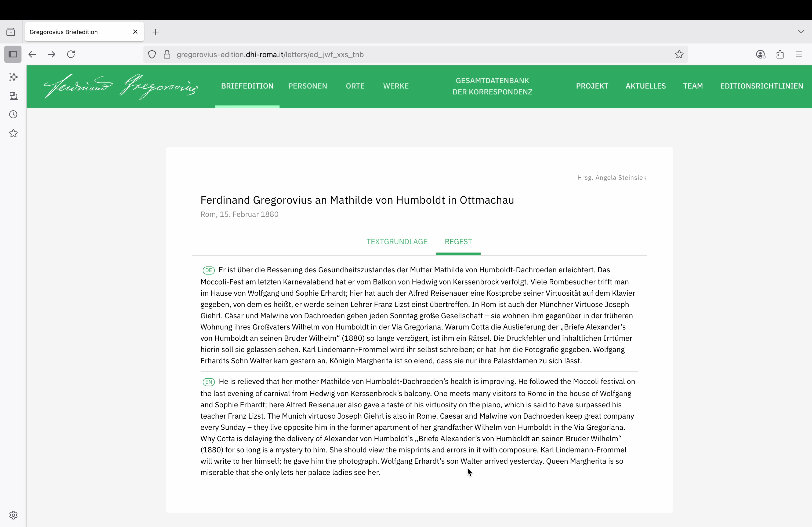Open the extensions puzzle icon
The image size is (812, 527).
[x=780, y=54]
